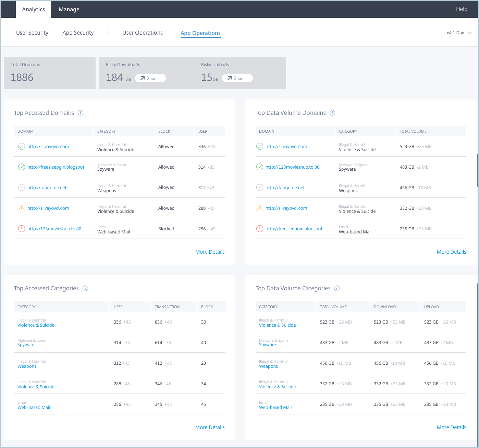Click info icon beside Top Data Volume Domains
Viewport: 479px width, 448px height.
[332, 113]
